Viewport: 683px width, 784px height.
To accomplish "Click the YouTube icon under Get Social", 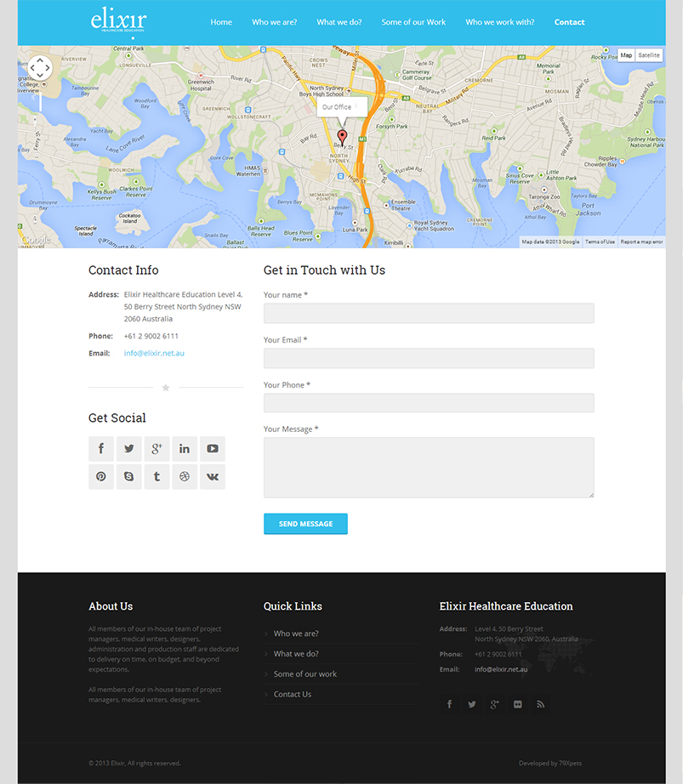I will point(212,448).
